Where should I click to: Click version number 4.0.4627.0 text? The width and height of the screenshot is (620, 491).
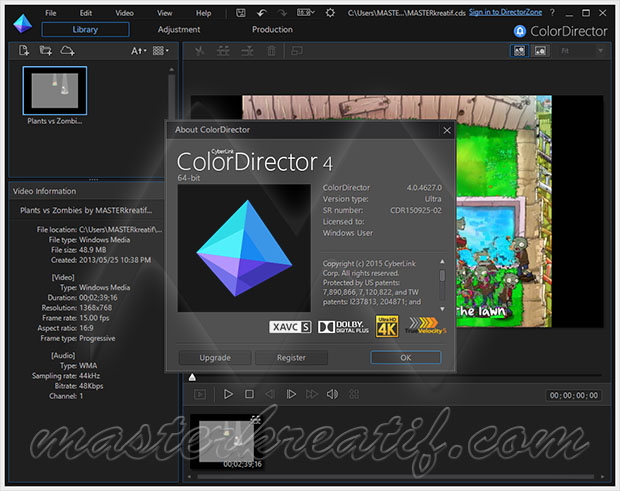pos(424,188)
